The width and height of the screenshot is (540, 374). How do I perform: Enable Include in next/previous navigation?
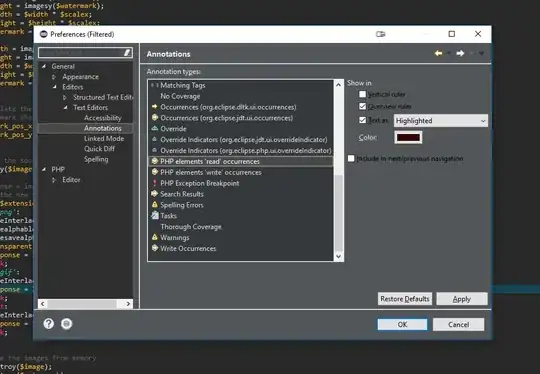[x=351, y=158]
